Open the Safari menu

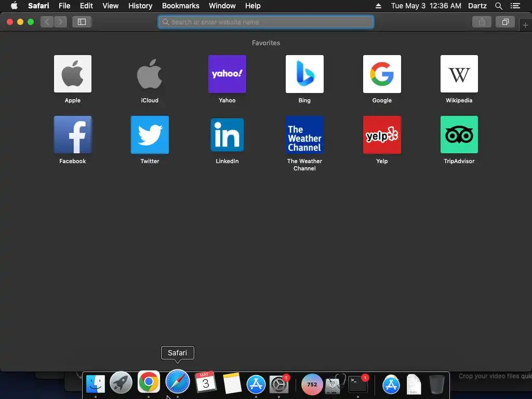tap(38, 6)
